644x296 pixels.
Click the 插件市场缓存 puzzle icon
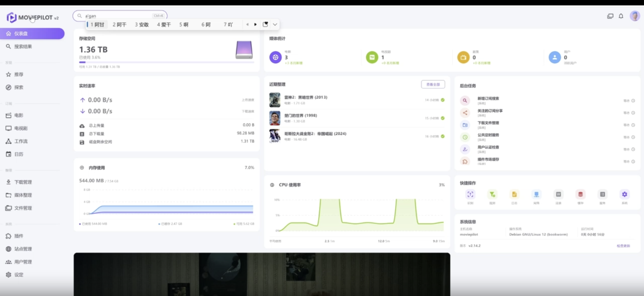click(465, 161)
